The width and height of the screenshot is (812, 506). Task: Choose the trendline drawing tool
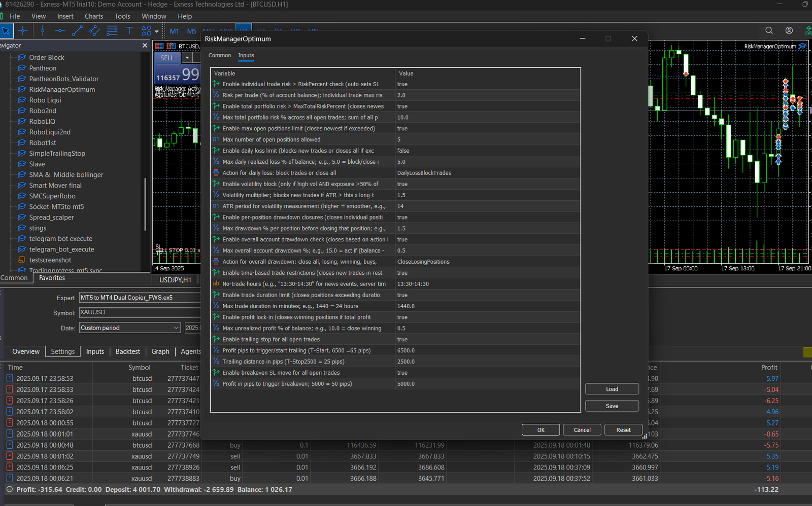point(77,31)
